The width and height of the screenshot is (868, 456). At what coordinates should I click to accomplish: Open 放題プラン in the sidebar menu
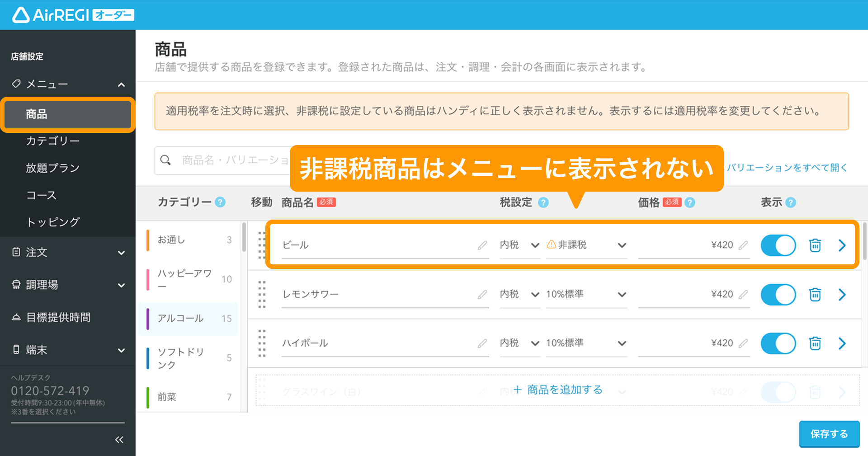point(52,168)
